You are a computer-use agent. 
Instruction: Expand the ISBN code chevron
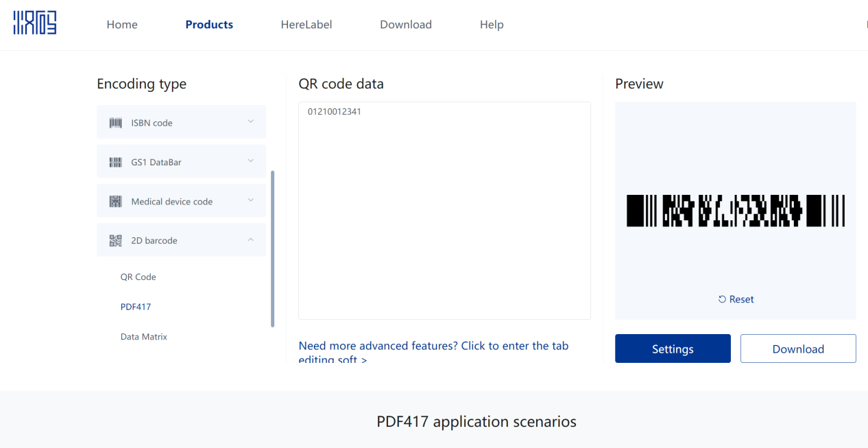coord(250,121)
